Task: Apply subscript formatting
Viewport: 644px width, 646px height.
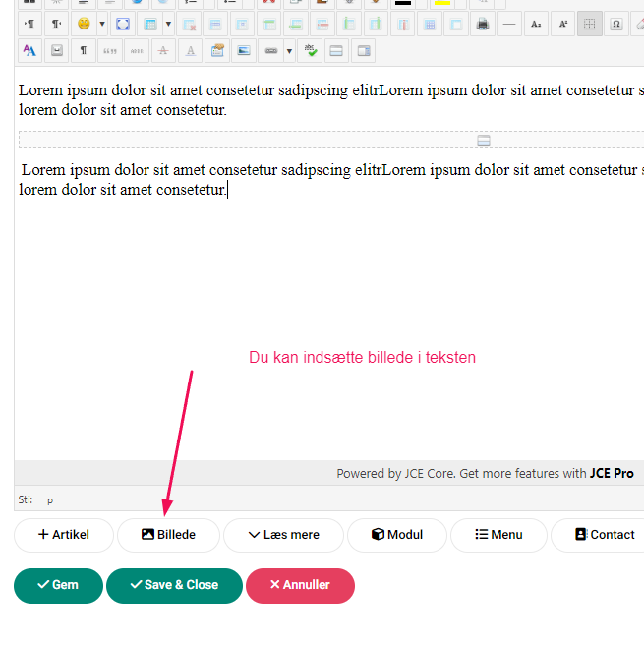Action: click(x=535, y=24)
